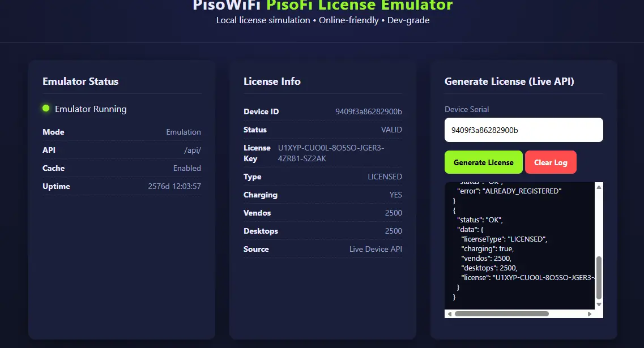This screenshot has height=348, width=644.
Task: Click the "vendos": 2500 log line
Action: [x=486, y=259]
